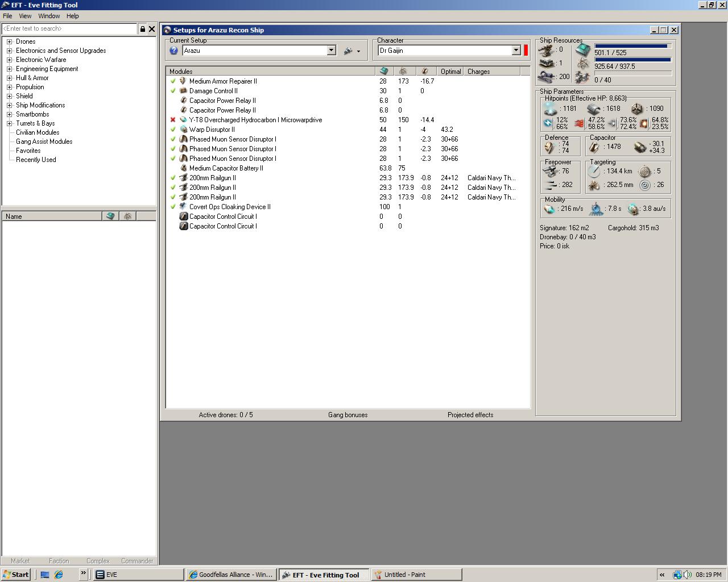
Task: Click the explosive resistance icon
Action: [644, 123]
